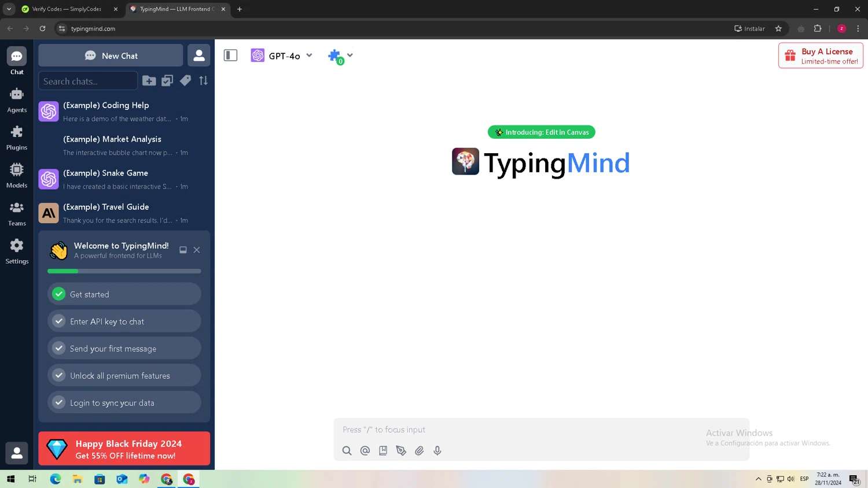
Task: Open the prompt library icon
Action: point(383,450)
